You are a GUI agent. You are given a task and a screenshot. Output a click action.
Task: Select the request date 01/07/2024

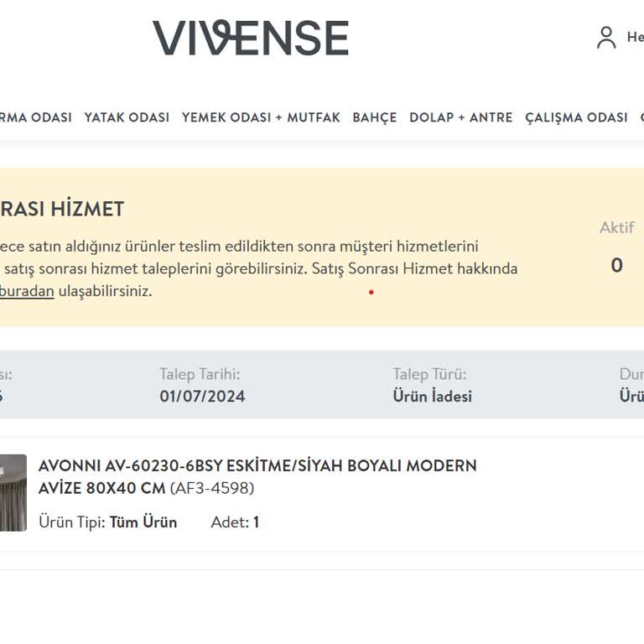pyautogui.click(x=202, y=397)
